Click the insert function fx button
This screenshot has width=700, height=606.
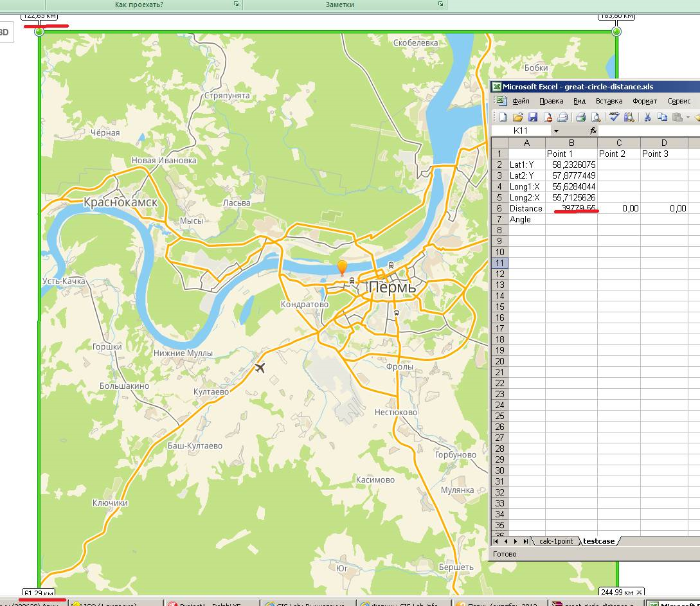[x=593, y=130]
